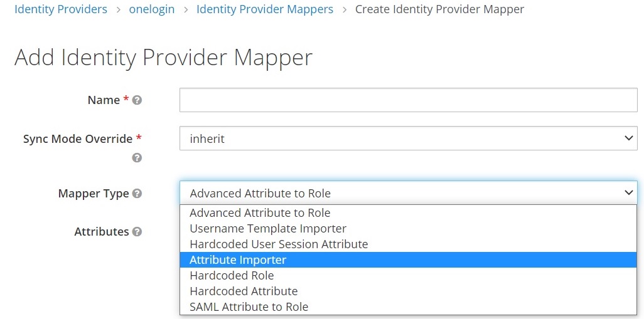
Task: Click the help icon next to Attributes
Action: pyautogui.click(x=137, y=232)
